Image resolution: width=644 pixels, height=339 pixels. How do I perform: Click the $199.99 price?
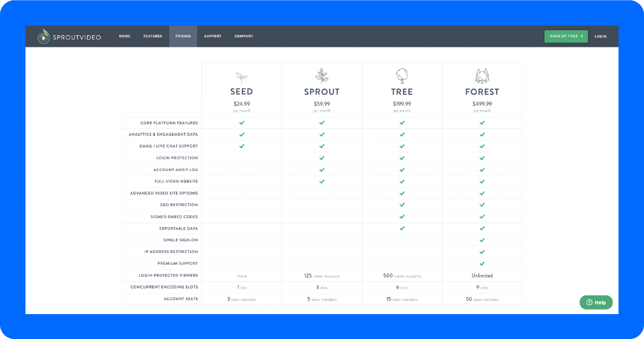point(402,104)
